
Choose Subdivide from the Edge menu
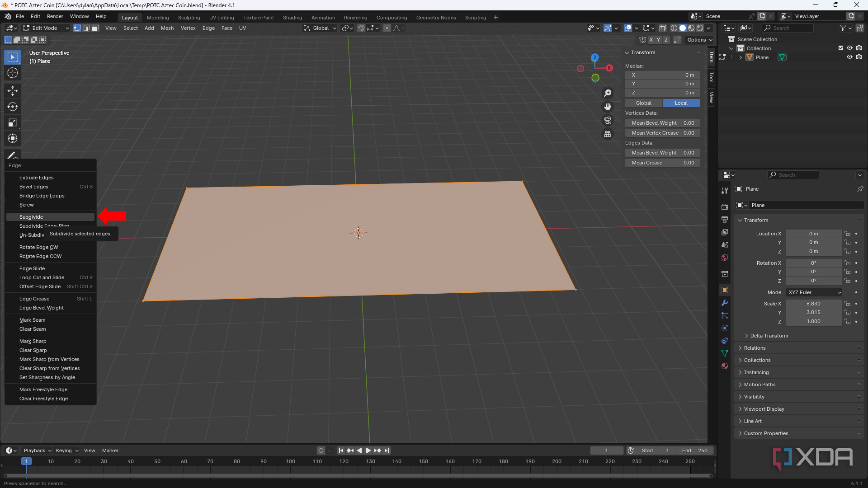click(x=50, y=217)
